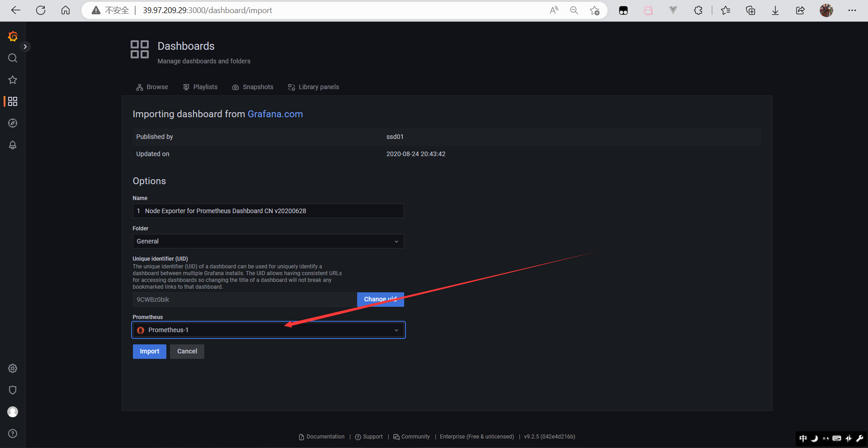Viewport: 868px width, 448px height.
Task: Click IME keyboard icon in tray
Action: click(837, 438)
